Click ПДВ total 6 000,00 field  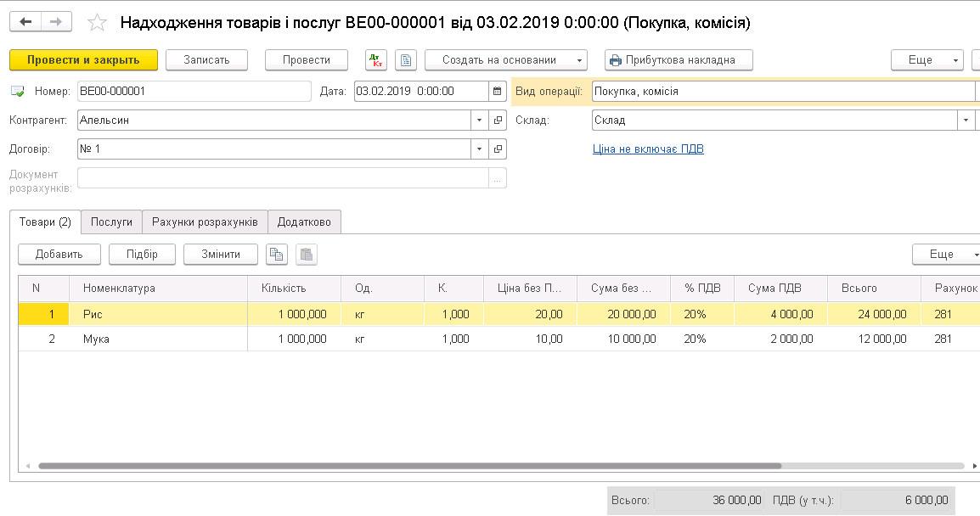(x=896, y=500)
